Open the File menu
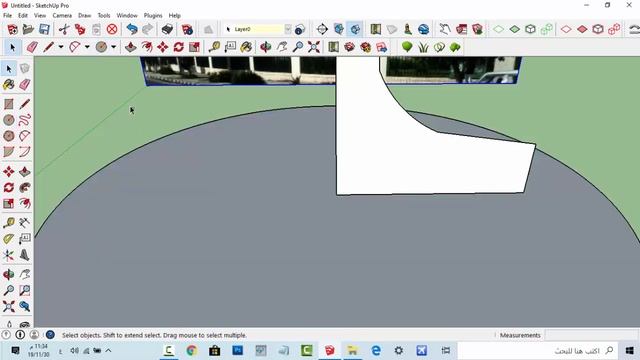The width and height of the screenshot is (640, 360). pyautogui.click(x=7, y=16)
